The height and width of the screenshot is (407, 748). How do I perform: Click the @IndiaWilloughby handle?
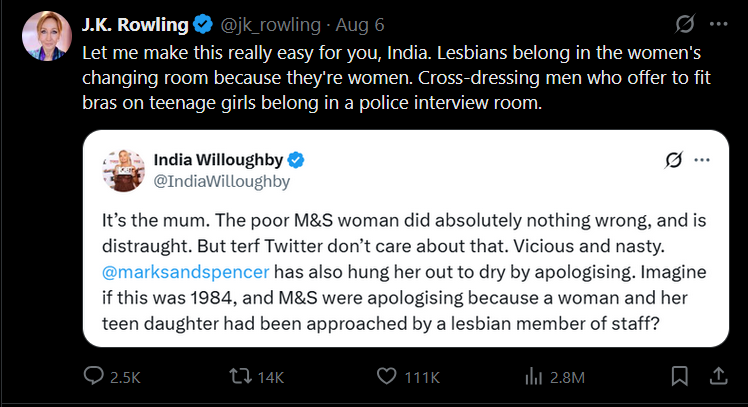click(x=222, y=181)
